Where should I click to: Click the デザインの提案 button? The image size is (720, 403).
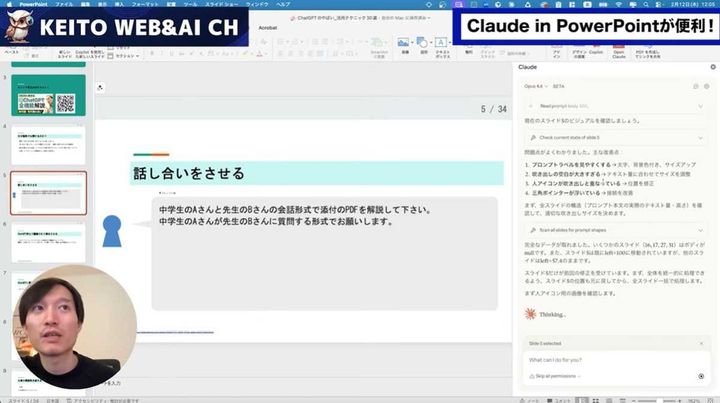point(578,51)
